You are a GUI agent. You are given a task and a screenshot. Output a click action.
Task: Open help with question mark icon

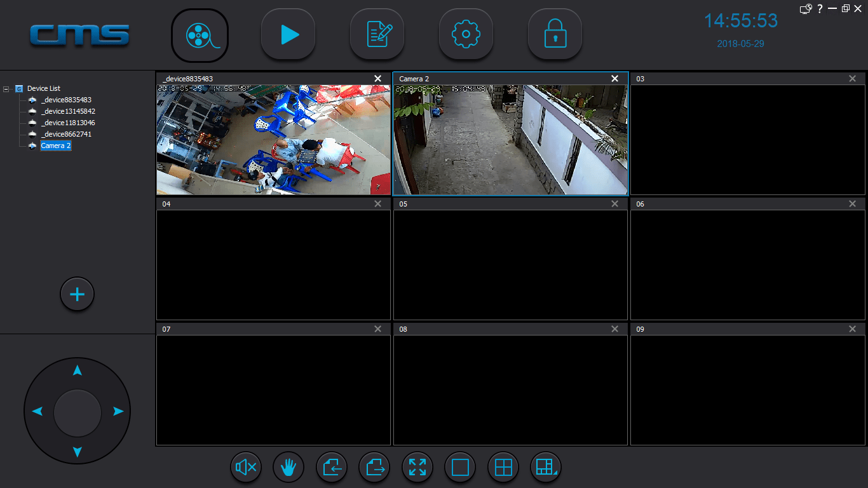[x=820, y=8]
